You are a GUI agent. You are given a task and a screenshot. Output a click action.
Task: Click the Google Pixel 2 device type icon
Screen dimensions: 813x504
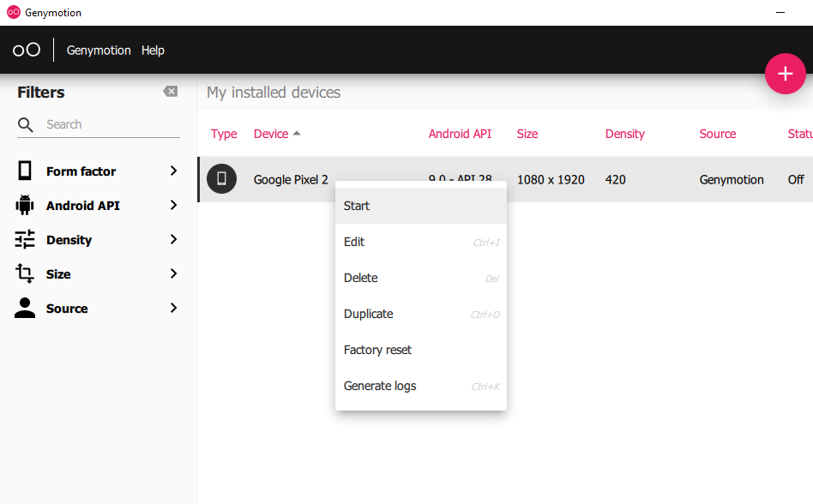coord(221,178)
